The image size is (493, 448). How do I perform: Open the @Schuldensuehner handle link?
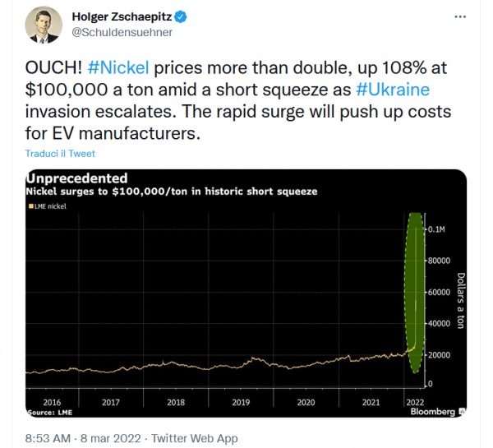pos(122,32)
